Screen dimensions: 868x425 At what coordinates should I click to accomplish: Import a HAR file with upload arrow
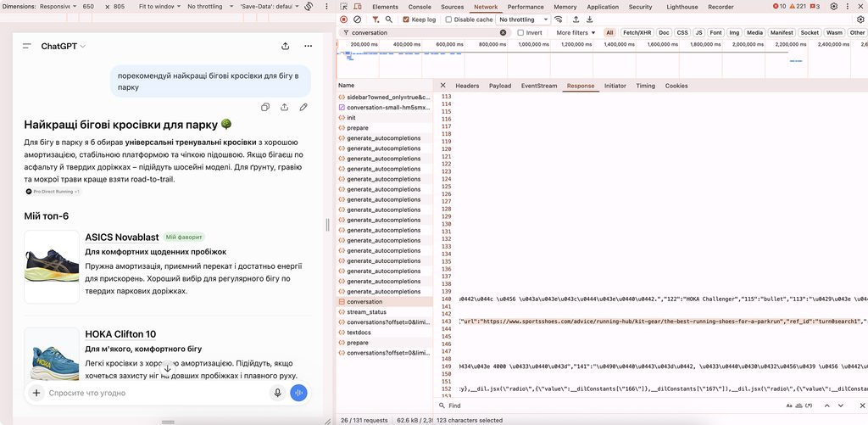pos(576,20)
